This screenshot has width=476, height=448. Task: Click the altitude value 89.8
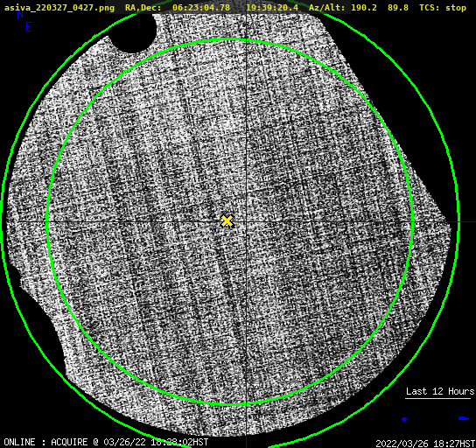[398, 8]
